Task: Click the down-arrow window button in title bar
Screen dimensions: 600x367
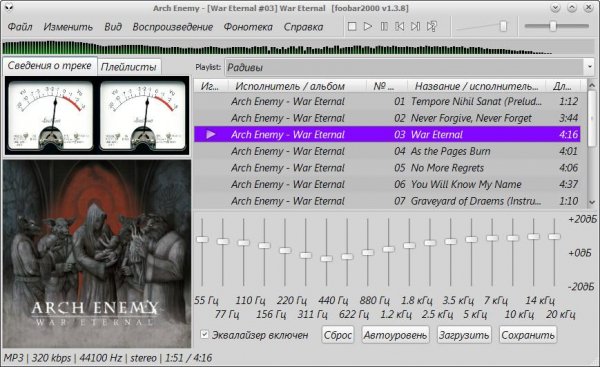Action: click(555, 8)
